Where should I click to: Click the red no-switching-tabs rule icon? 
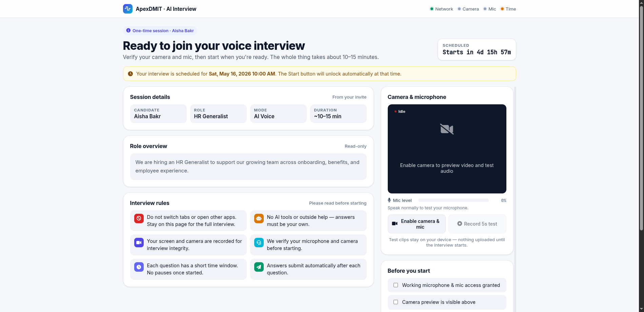click(x=139, y=219)
